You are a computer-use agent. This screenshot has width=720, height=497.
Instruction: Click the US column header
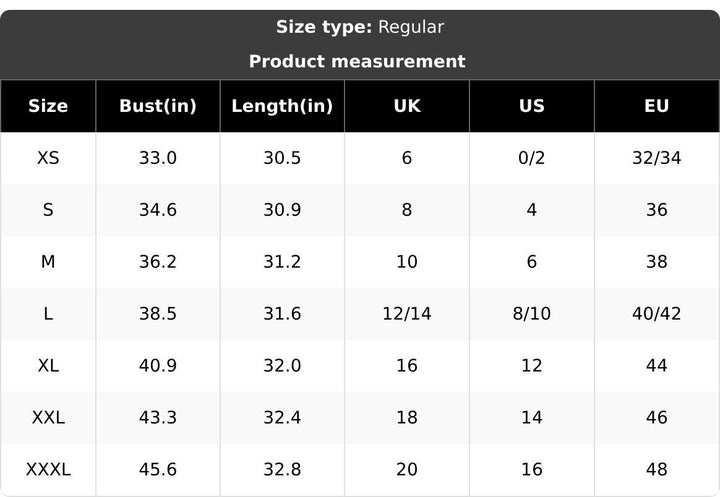(532, 106)
